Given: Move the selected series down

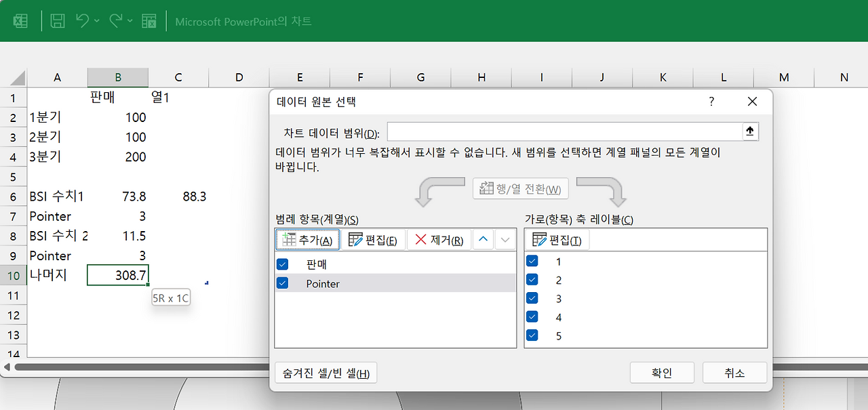Looking at the screenshot, I should click(x=505, y=240).
